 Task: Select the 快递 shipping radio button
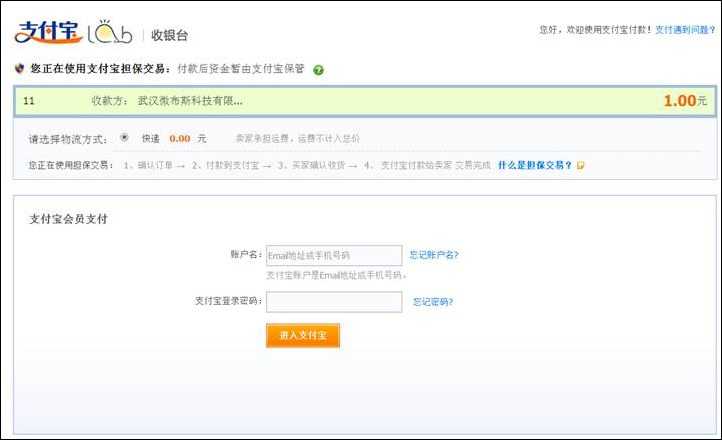[124, 137]
